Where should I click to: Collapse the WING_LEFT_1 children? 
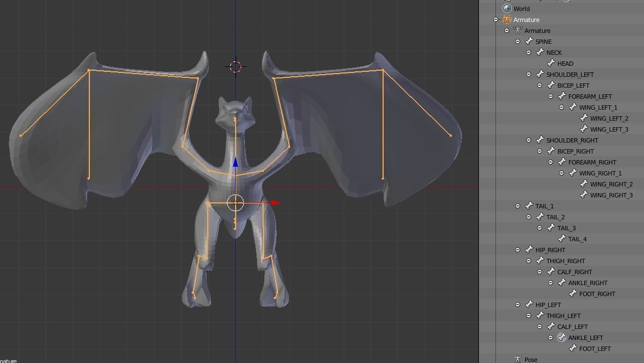point(561,107)
